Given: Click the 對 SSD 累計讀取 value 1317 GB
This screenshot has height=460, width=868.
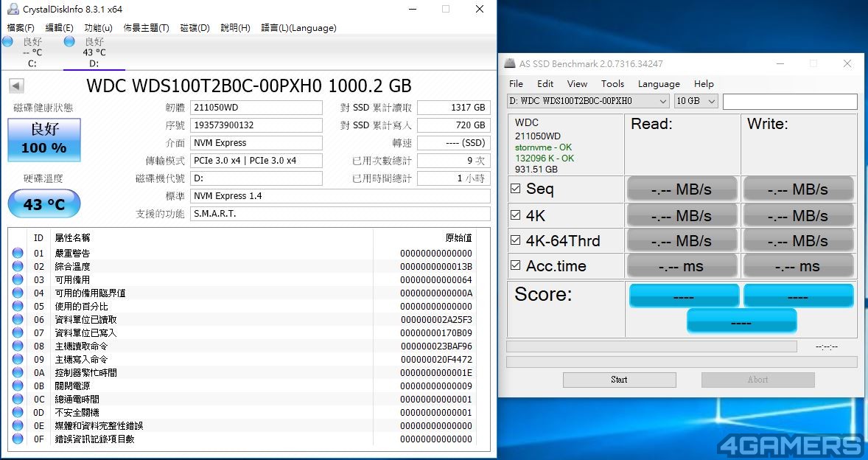Looking at the screenshot, I should tap(454, 108).
